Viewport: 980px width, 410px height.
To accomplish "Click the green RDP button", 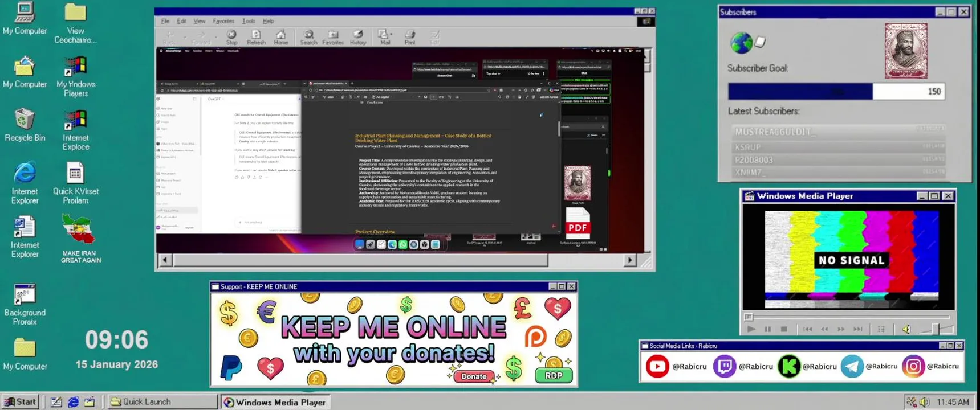I will click(554, 375).
